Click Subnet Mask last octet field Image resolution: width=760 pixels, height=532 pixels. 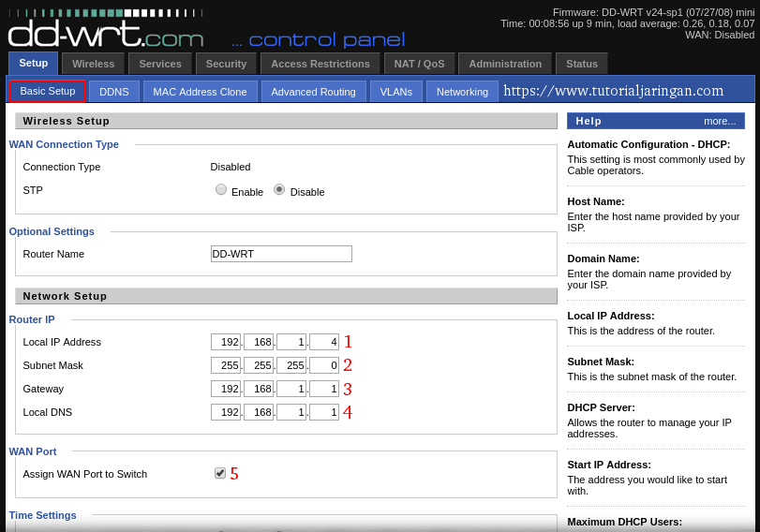click(x=324, y=365)
